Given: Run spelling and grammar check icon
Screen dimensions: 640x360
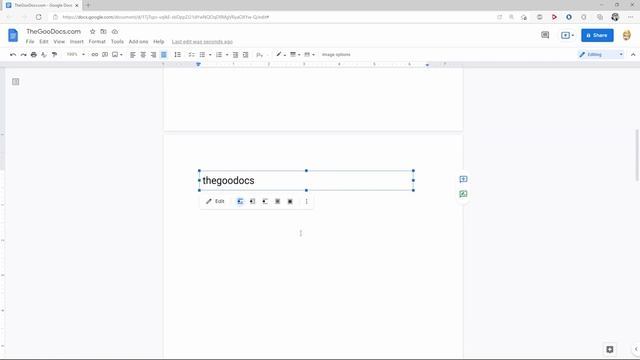Looking at the screenshot, I should coord(44,55).
